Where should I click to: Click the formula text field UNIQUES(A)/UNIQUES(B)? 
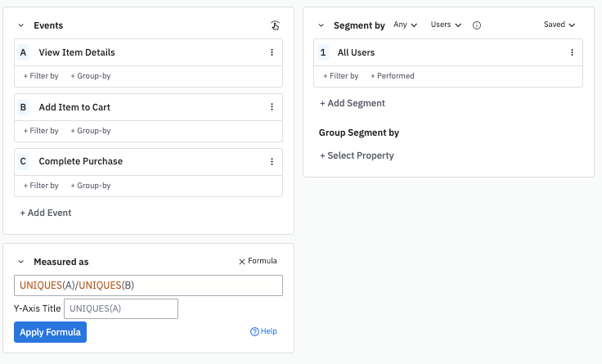(x=148, y=285)
